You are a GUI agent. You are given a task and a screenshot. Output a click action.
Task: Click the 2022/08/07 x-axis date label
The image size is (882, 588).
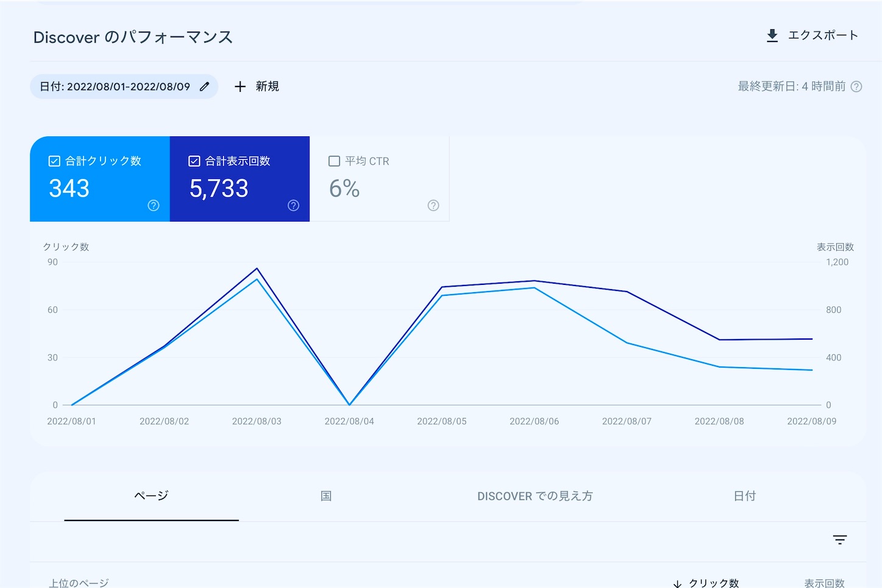point(627,421)
